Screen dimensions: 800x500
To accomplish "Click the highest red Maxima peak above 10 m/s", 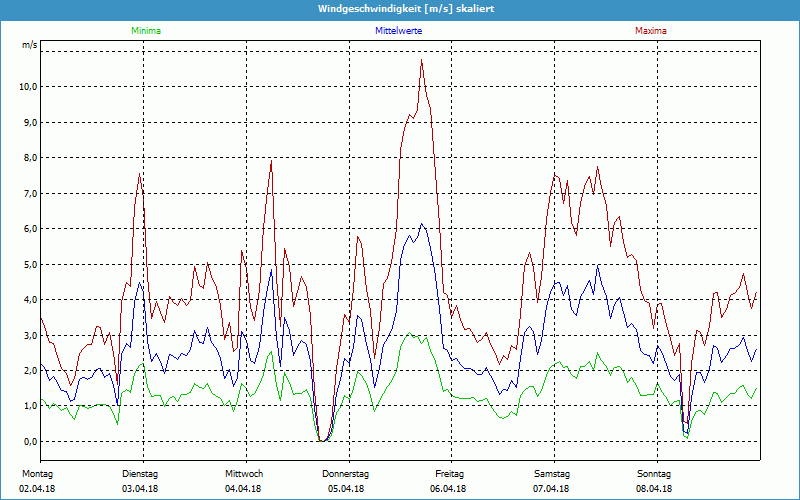I will [x=421, y=60].
